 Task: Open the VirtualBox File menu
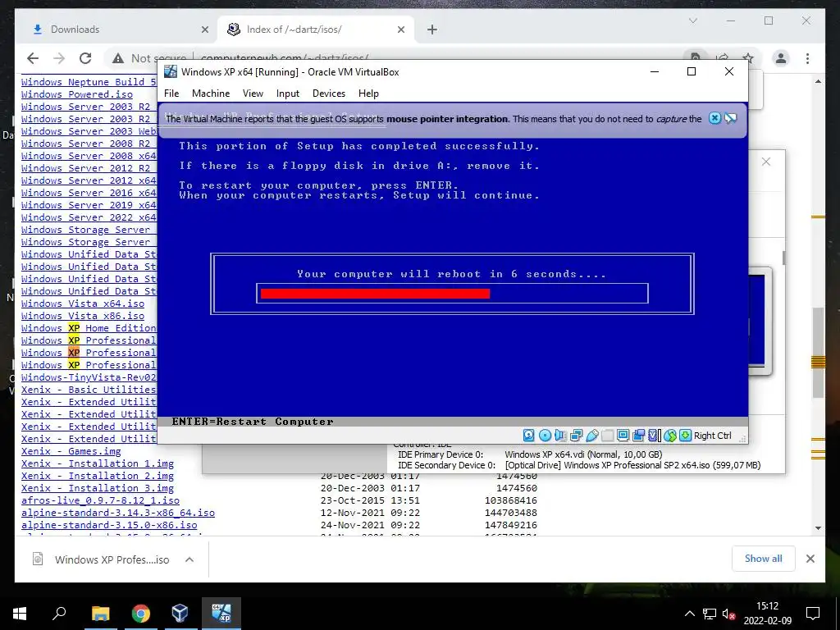click(x=171, y=94)
